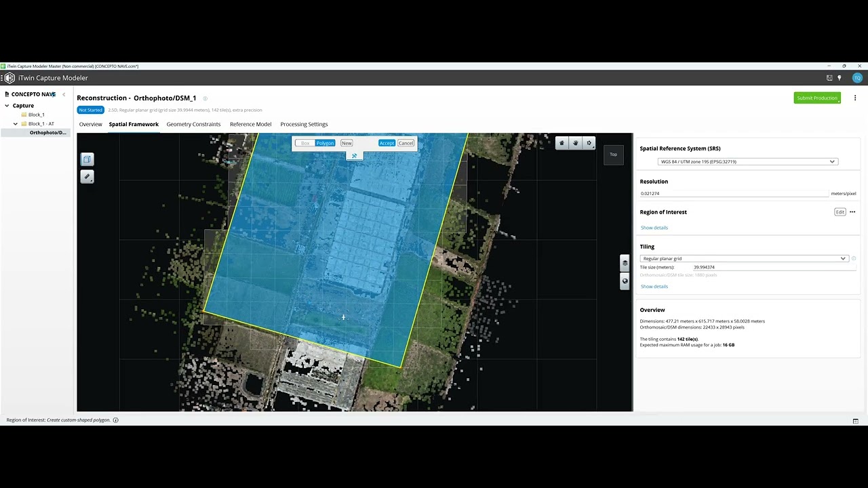Expand Show details under Tiling
868x488 pixels.
(654, 287)
